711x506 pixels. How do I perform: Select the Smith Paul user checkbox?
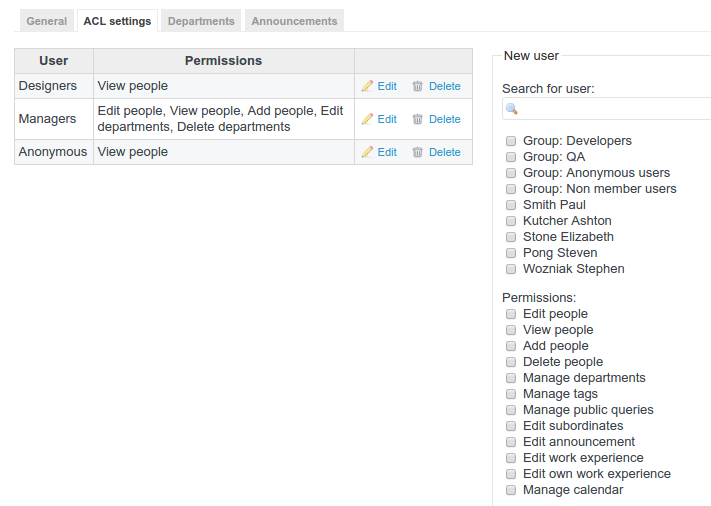(511, 205)
